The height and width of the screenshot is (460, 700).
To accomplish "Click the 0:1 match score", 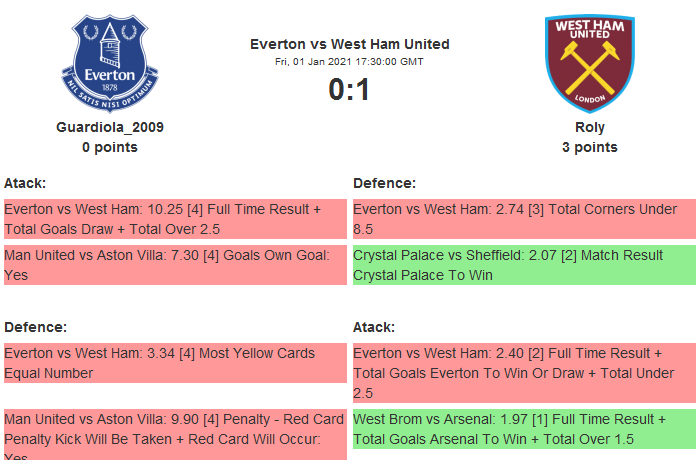I will (x=349, y=90).
